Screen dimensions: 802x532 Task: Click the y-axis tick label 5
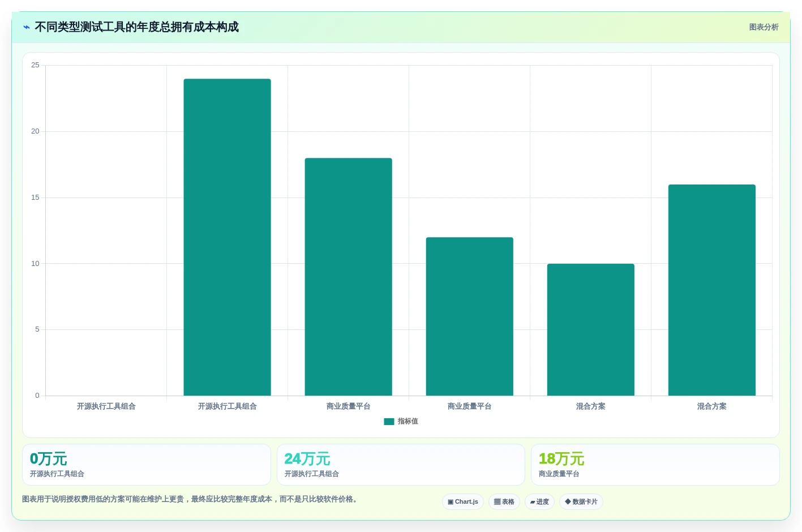coord(37,329)
